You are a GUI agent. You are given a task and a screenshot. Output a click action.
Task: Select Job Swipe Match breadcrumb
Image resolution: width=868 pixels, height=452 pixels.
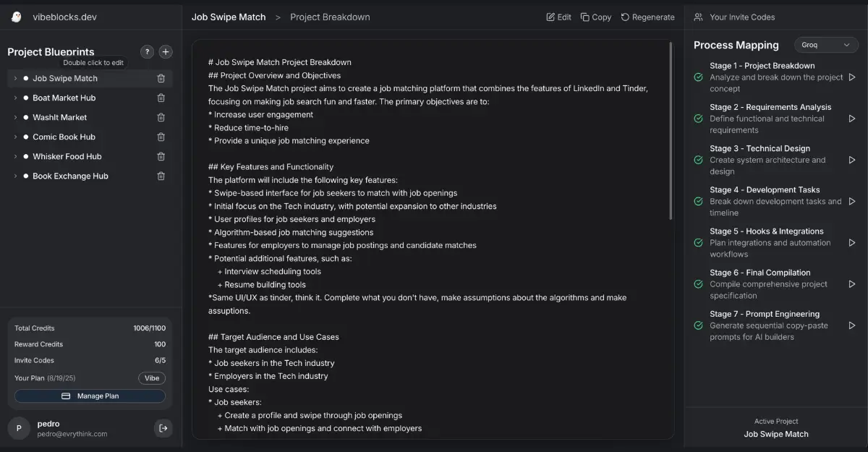(x=229, y=17)
